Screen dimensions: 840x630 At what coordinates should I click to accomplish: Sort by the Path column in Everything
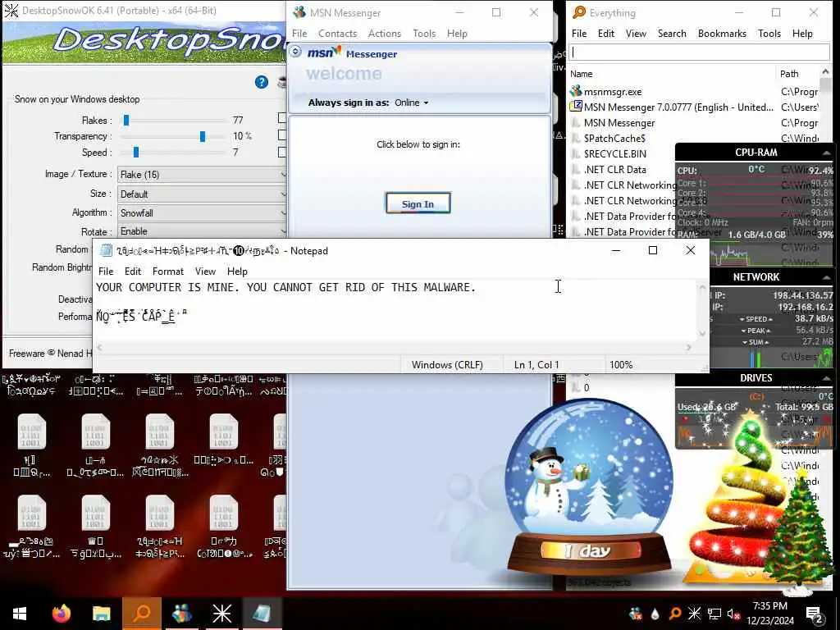coord(797,74)
